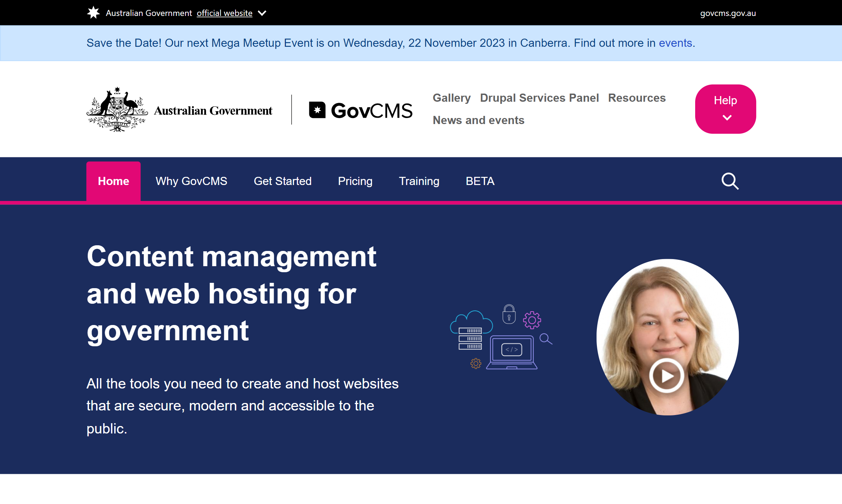Open the search magnifier icon

coord(730,181)
